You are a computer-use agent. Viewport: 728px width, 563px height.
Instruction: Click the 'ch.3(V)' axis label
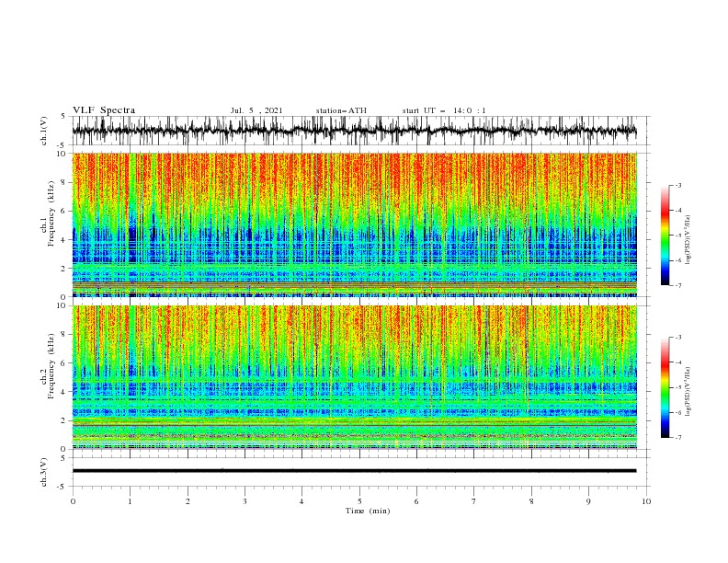point(44,472)
